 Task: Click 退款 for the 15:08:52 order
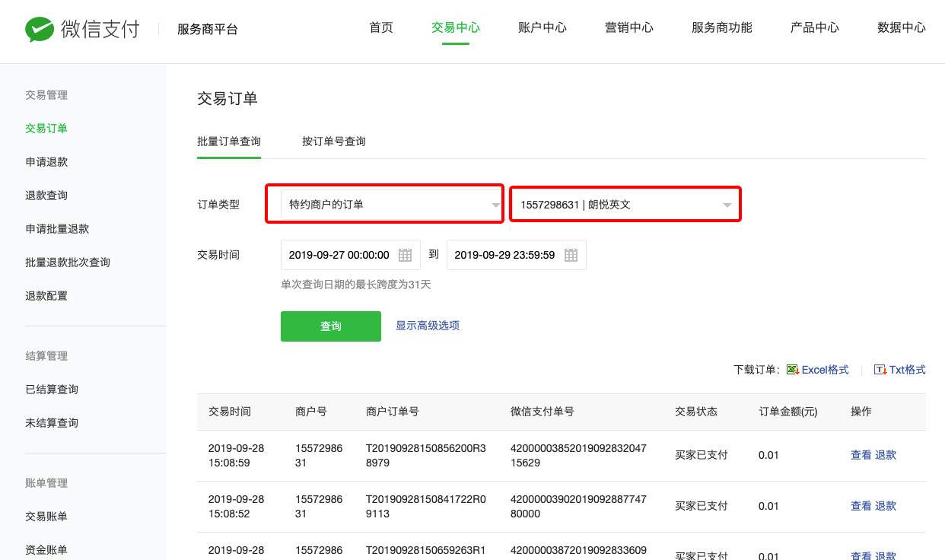886,506
